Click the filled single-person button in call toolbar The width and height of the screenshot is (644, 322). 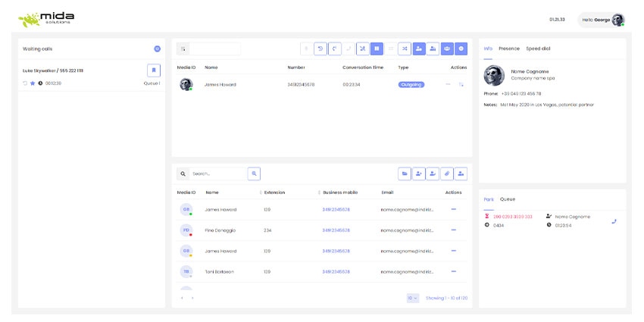coord(419,49)
